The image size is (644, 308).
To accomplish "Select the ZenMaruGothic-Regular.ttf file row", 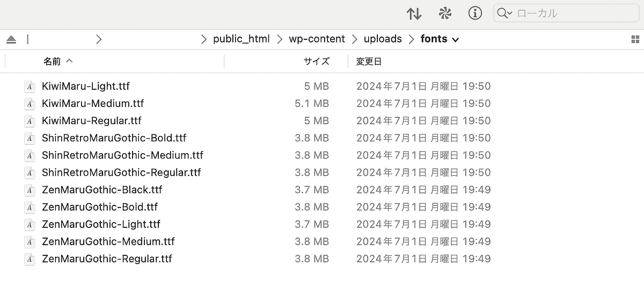I will pyautogui.click(x=322, y=259).
